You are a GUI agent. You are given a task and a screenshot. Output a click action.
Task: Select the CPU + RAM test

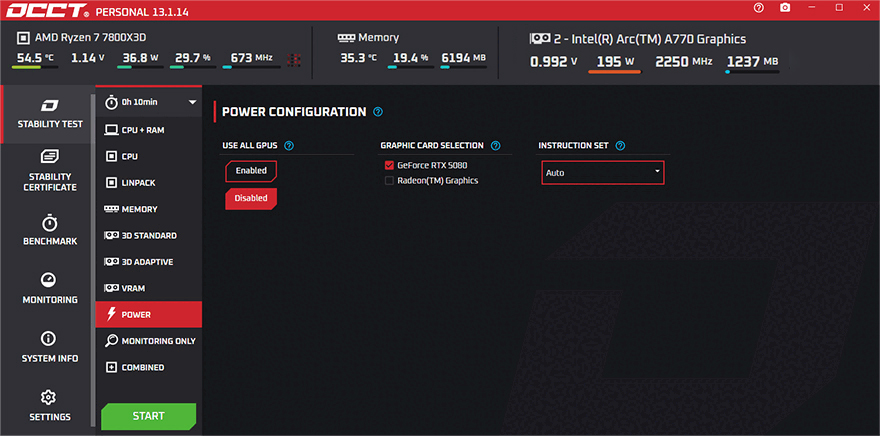click(149, 130)
